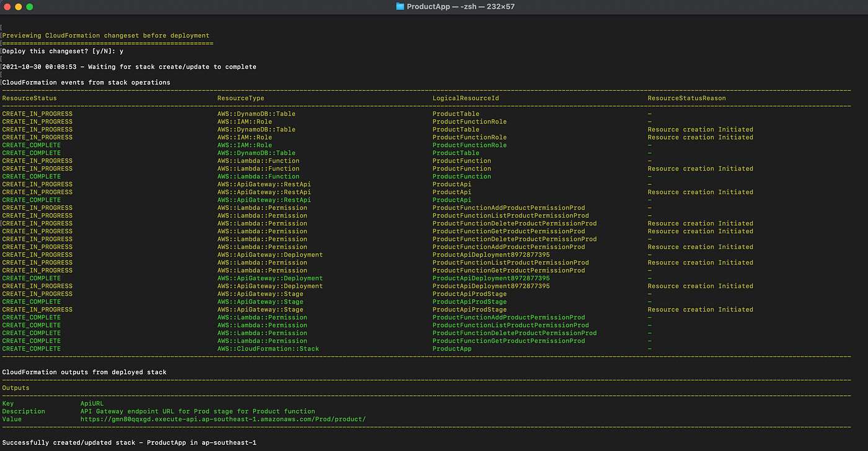Select green ProductApiDeployment8972877395 entry
Screen dimensions: 868x451
[x=491, y=278]
